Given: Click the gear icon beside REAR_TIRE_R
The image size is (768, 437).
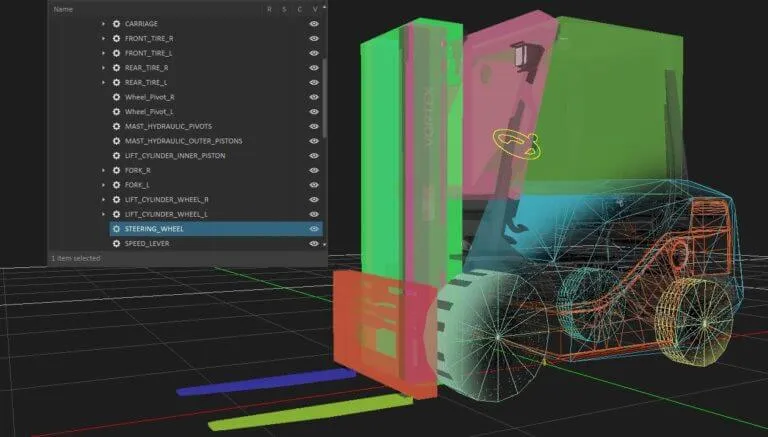Looking at the screenshot, I should pos(116,68).
